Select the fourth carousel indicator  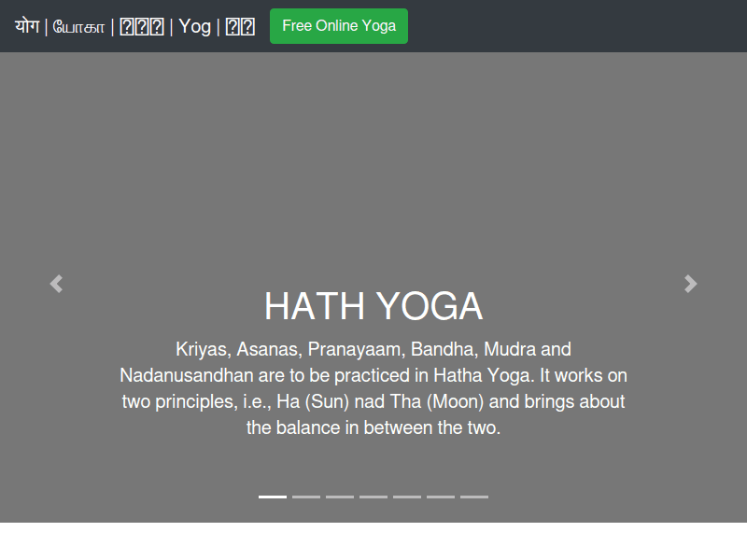(x=373, y=497)
